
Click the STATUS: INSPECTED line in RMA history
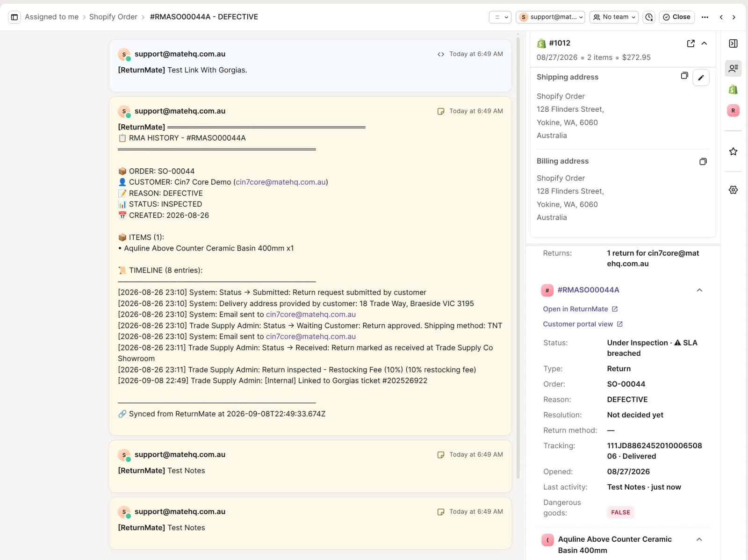[160, 204]
